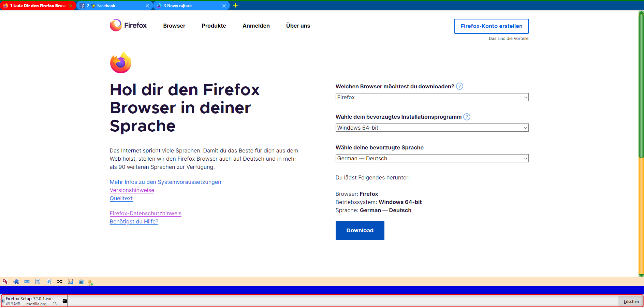Click the blue return-arrow page icon
Viewport: 644px width, 307px height.
49,281
